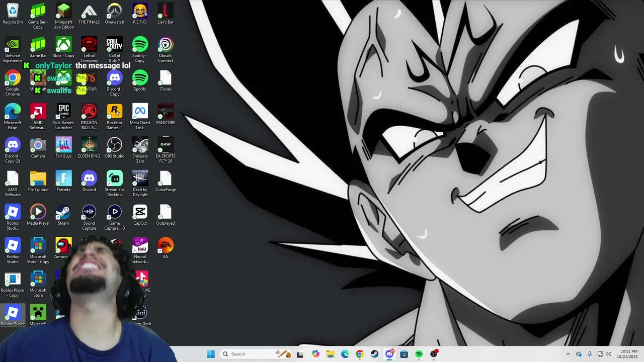
Task: Open the EA app desktop icon
Action: [166, 248]
